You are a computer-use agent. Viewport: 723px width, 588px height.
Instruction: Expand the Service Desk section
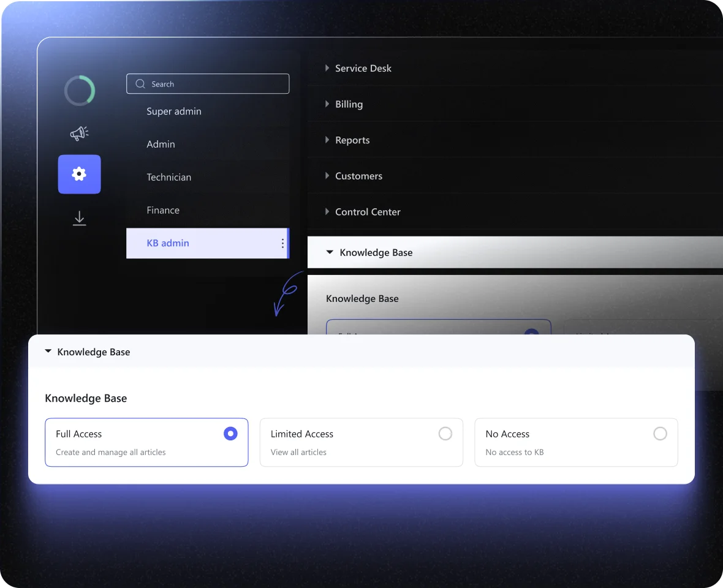click(327, 68)
